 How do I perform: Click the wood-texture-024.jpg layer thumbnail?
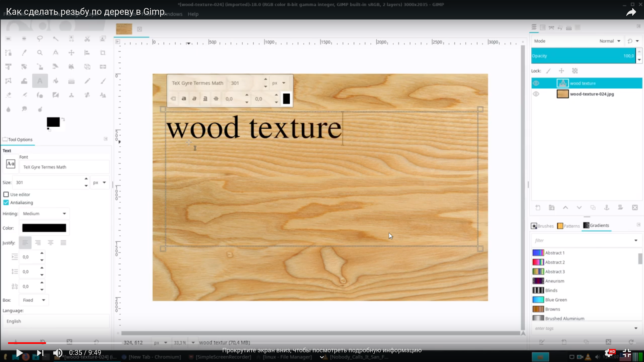(563, 94)
